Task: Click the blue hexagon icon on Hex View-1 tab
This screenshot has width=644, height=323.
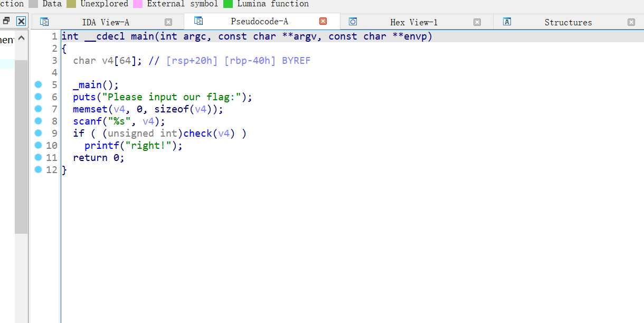Action: [x=353, y=22]
